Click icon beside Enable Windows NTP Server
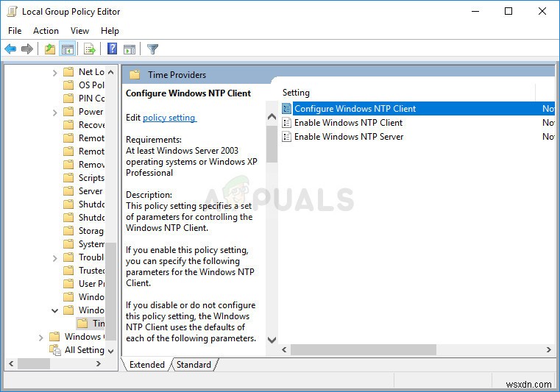 coord(286,137)
